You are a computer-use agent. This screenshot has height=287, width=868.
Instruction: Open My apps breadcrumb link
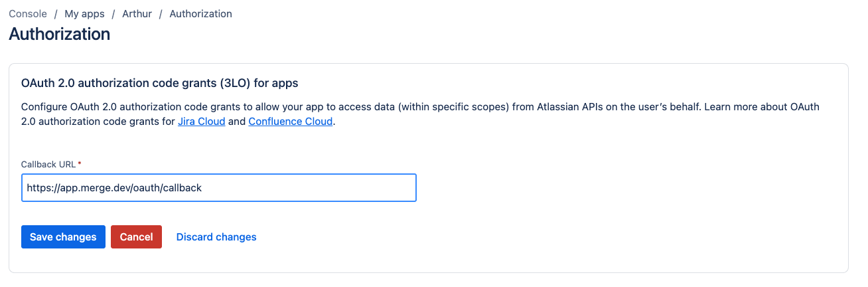84,13
